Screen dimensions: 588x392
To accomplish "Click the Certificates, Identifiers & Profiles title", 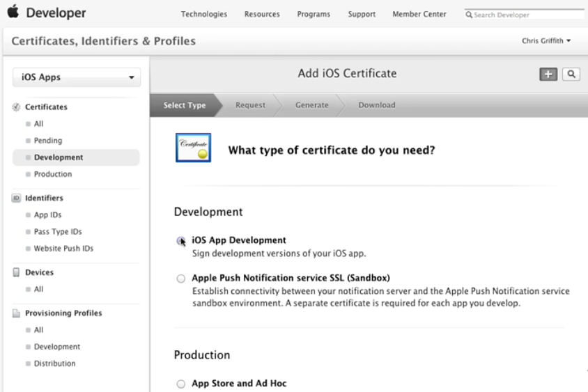I will (x=104, y=41).
